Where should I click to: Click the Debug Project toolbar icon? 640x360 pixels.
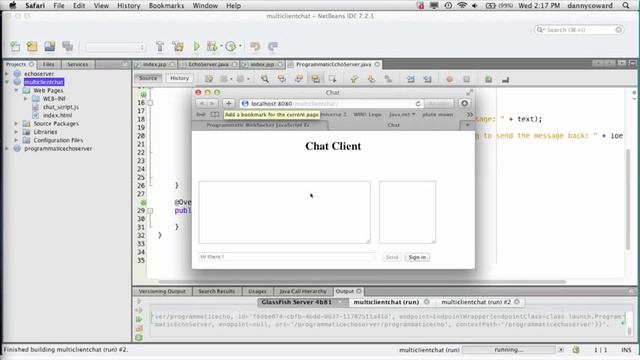pyautogui.click(x=212, y=47)
